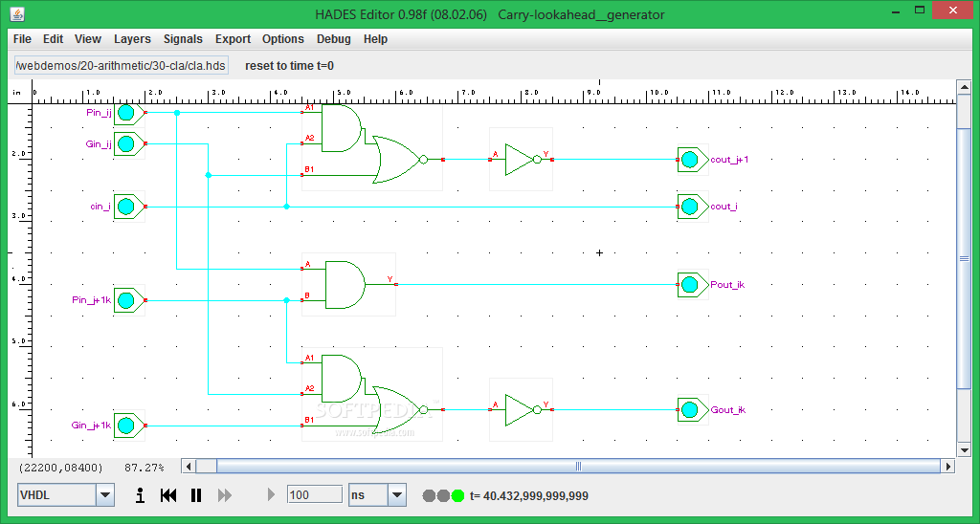Select the middle AND gate driving Pout_ik
The image size is (980, 524).
(348, 285)
